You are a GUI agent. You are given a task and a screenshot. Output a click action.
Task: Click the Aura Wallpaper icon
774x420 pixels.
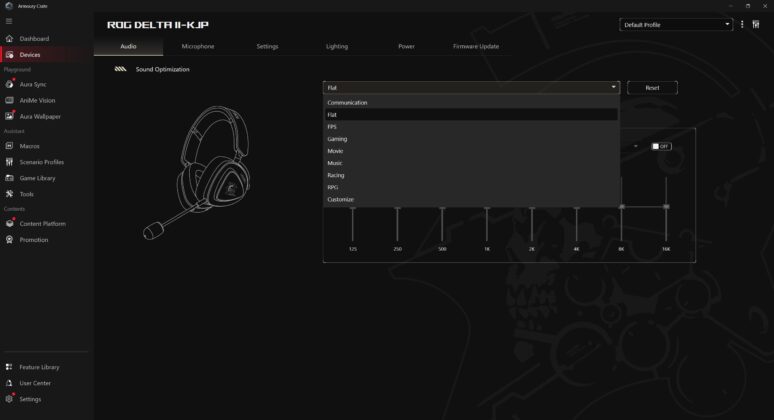point(9,116)
